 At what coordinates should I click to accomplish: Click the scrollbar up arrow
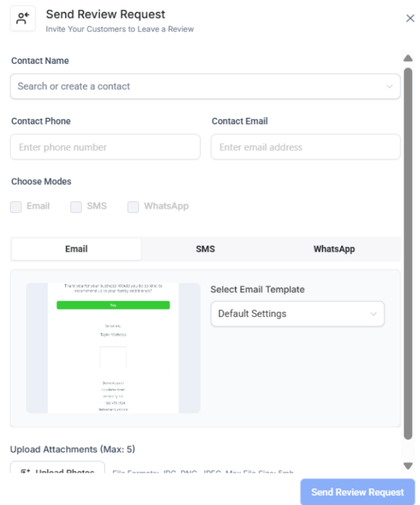(x=408, y=58)
